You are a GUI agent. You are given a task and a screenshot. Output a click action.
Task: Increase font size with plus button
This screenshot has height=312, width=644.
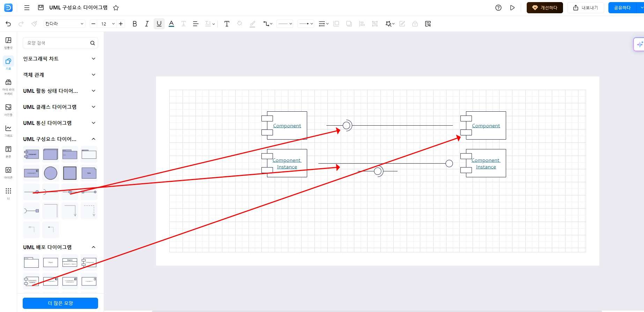(121, 24)
